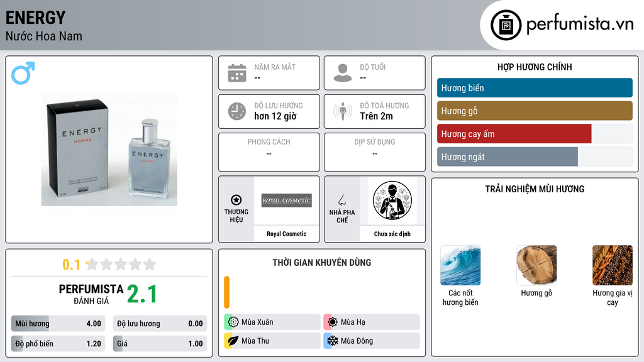
Task: Select the Mùa Xuân season button
Action: (x=272, y=322)
